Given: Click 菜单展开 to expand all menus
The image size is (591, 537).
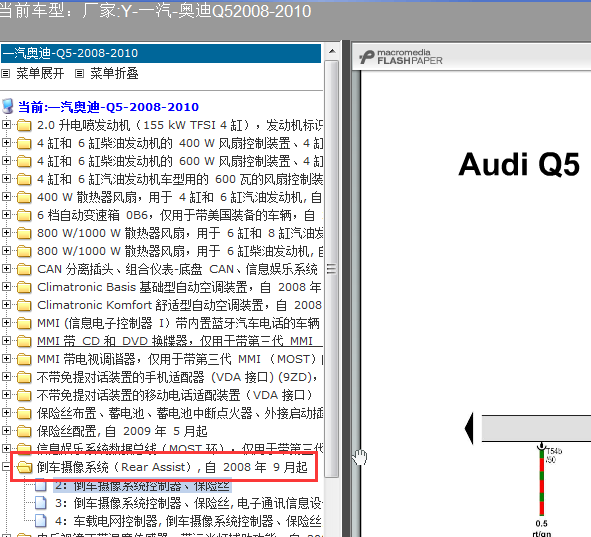Looking at the screenshot, I should pyautogui.click(x=40, y=73).
